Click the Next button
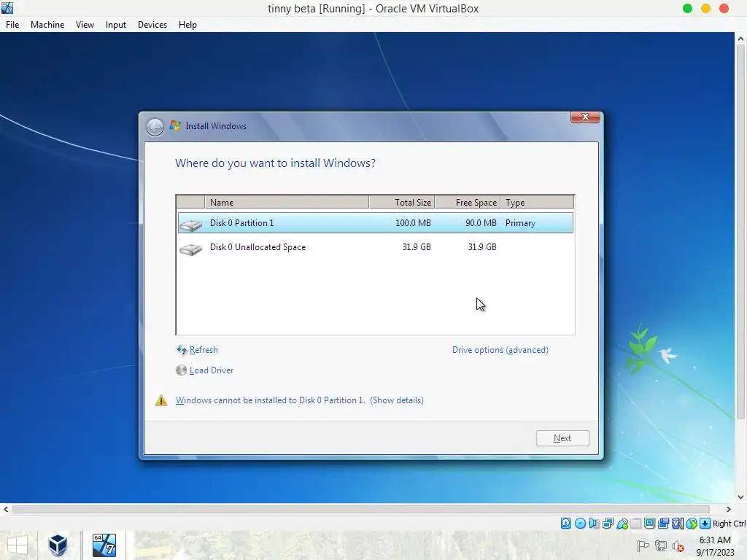 562,438
